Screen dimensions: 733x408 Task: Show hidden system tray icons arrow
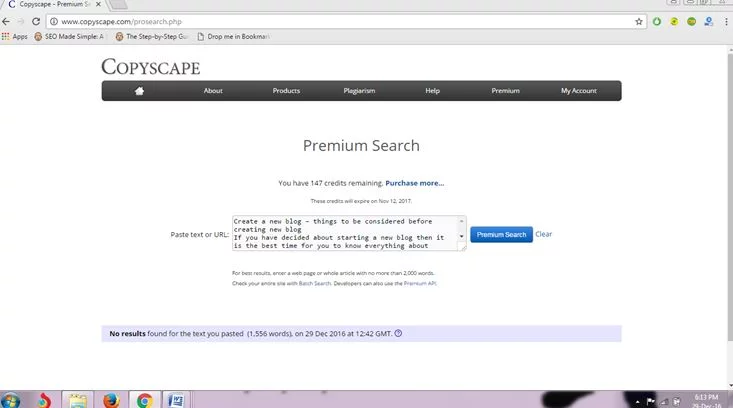638,401
